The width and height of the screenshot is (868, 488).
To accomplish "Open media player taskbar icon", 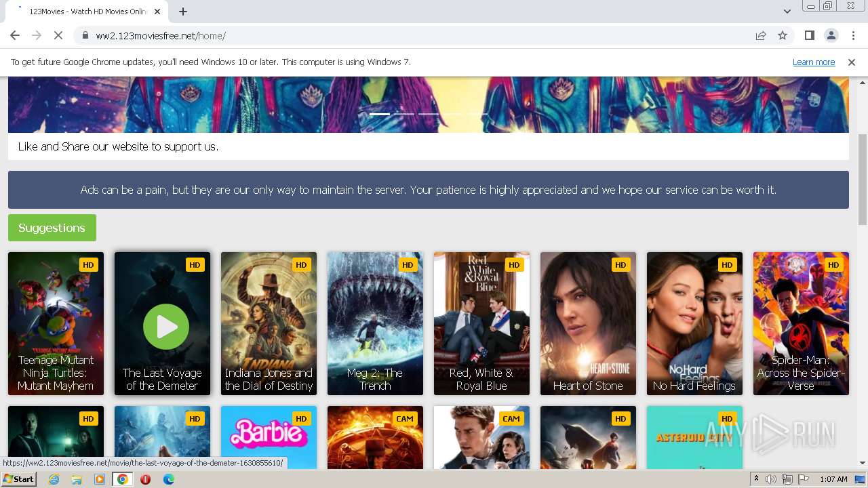I will (100, 479).
